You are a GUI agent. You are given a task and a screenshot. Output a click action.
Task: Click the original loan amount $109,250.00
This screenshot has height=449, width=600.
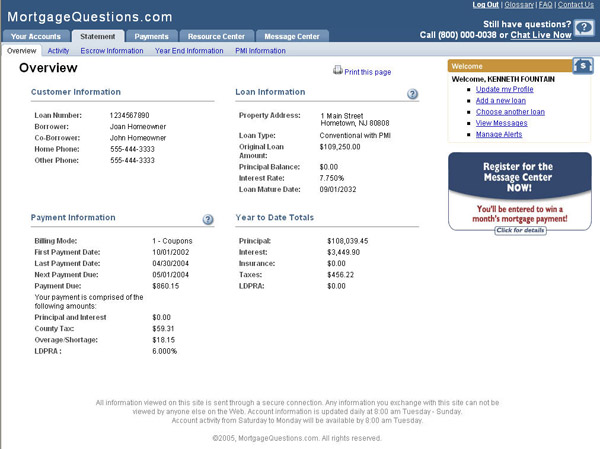340,147
